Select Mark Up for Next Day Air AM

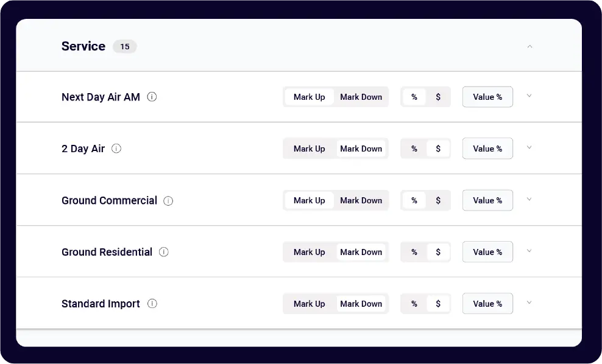click(309, 96)
